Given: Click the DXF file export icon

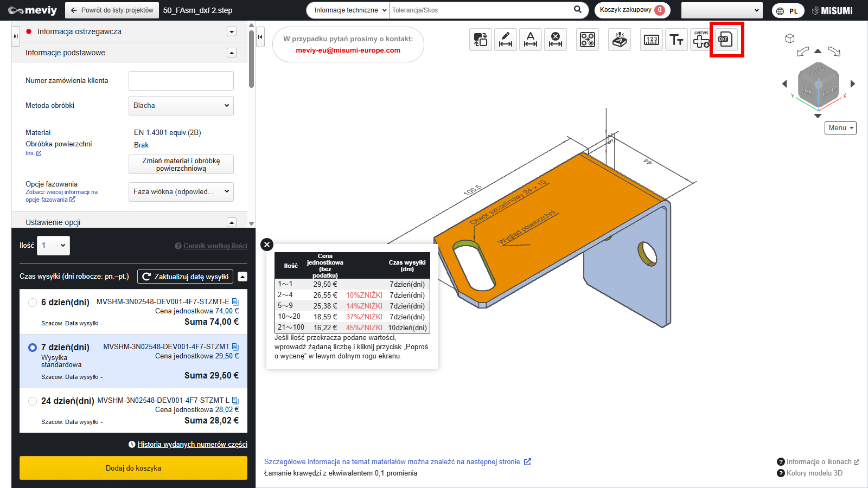Looking at the screenshot, I should coord(726,40).
